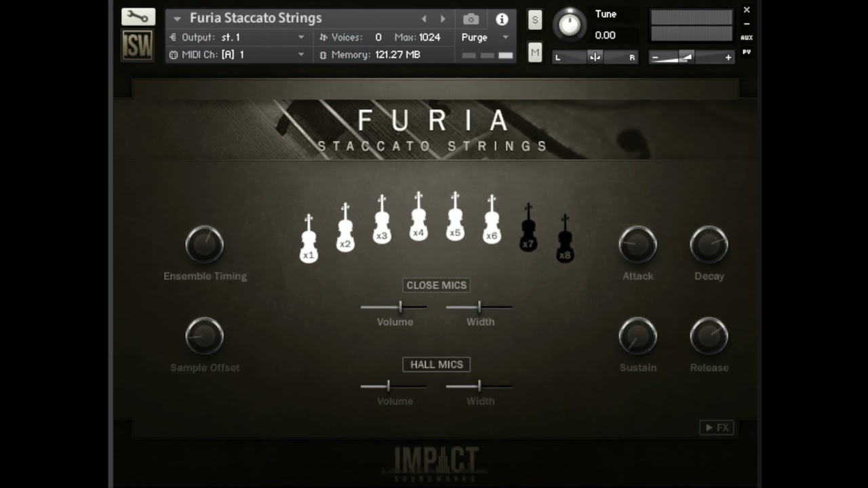Screen dimensions: 868x488
Task: Click the pan center marker icon
Action: (x=595, y=58)
